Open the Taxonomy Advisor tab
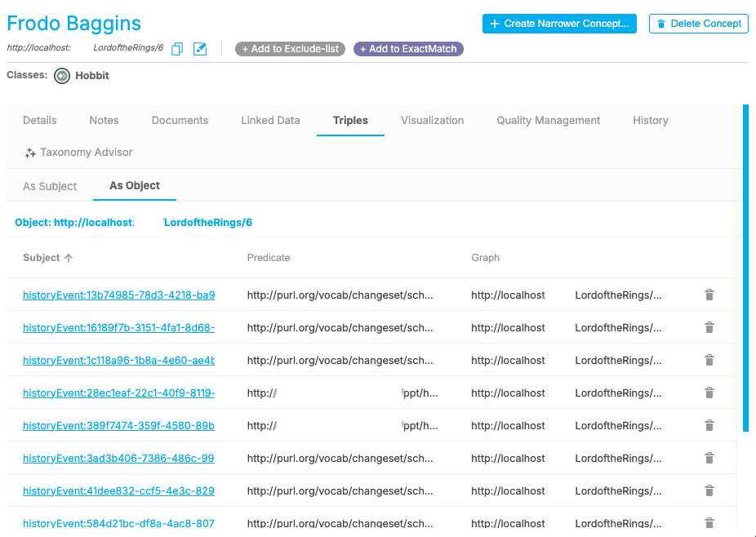 pos(79,153)
